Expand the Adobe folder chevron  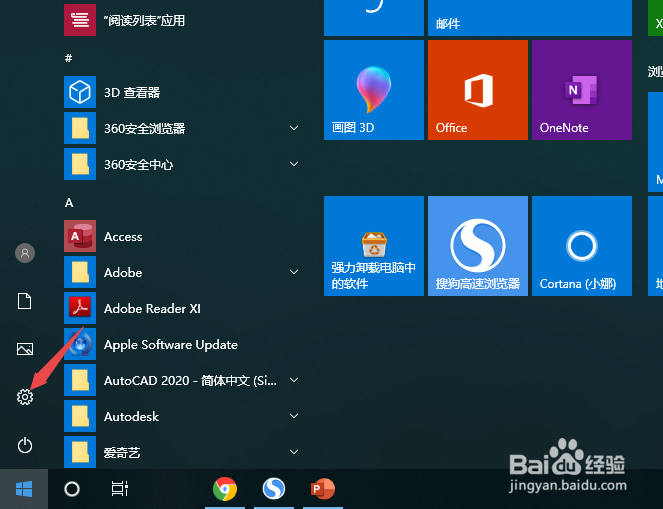point(294,272)
